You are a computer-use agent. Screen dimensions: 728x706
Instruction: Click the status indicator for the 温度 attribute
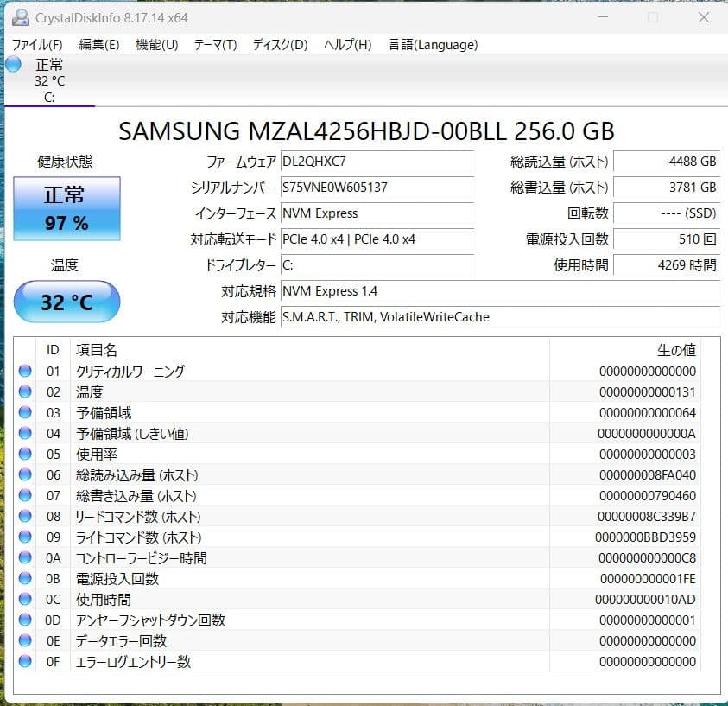pos(26,391)
